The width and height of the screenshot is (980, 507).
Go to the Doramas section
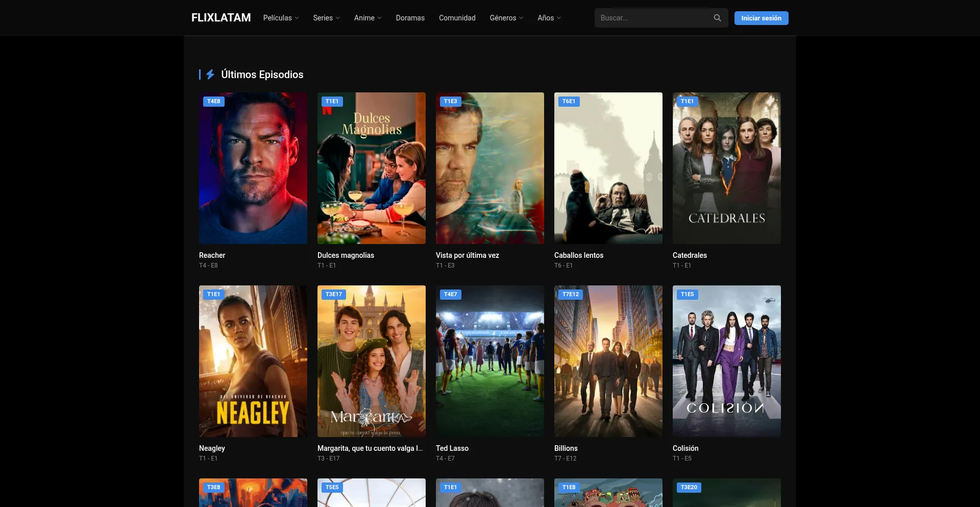(x=410, y=18)
